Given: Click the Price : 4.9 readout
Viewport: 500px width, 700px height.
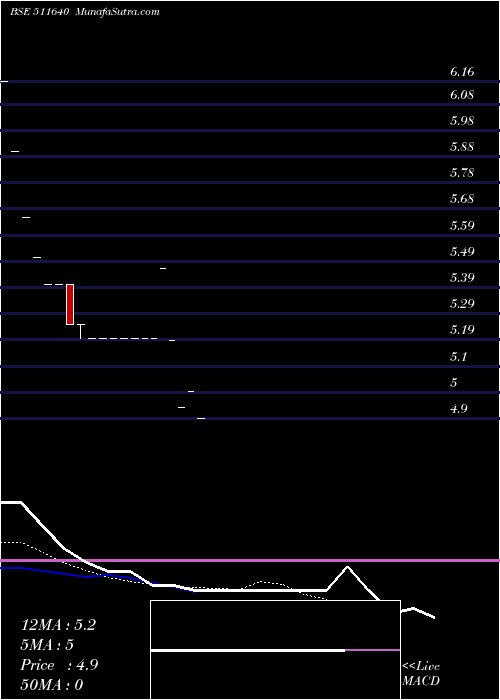Looking at the screenshot, I should [x=59, y=665].
